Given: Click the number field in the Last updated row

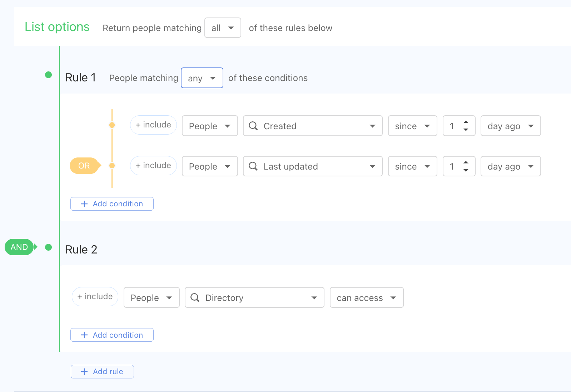Looking at the screenshot, I should (x=459, y=166).
